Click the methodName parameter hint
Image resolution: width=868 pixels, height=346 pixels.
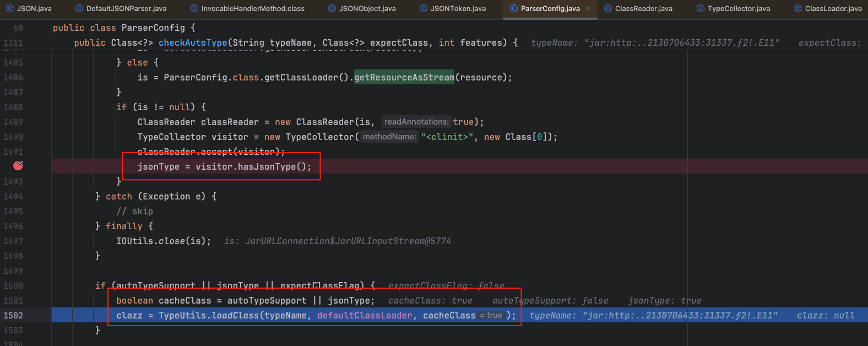pyautogui.click(x=390, y=137)
